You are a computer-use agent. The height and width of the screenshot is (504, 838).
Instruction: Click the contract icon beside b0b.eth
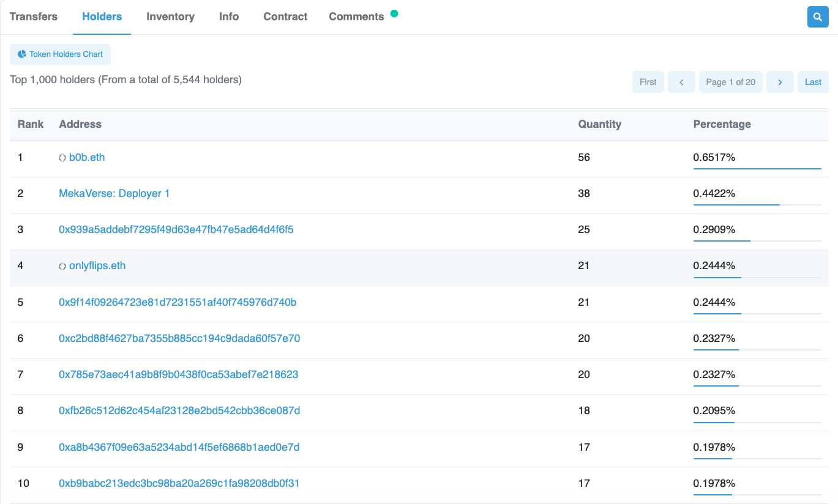[62, 158]
